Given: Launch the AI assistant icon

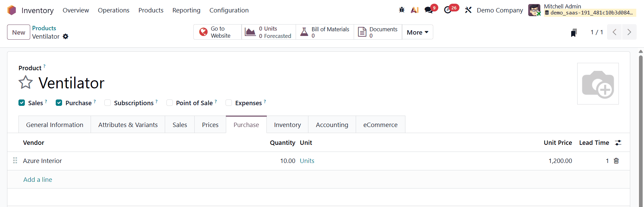Looking at the screenshot, I should (415, 10).
